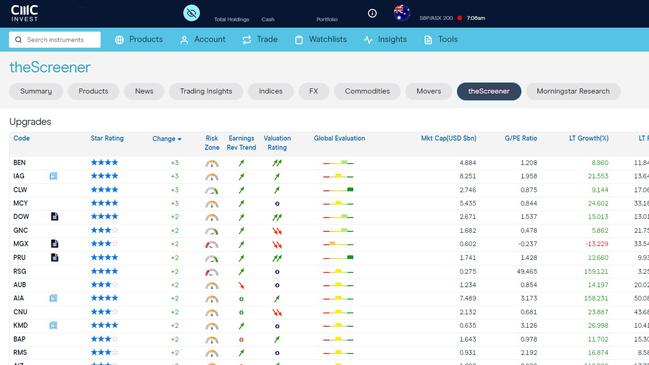Switch to the Indices tab
This screenshot has height=365, width=649.
(x=271, y=91)
